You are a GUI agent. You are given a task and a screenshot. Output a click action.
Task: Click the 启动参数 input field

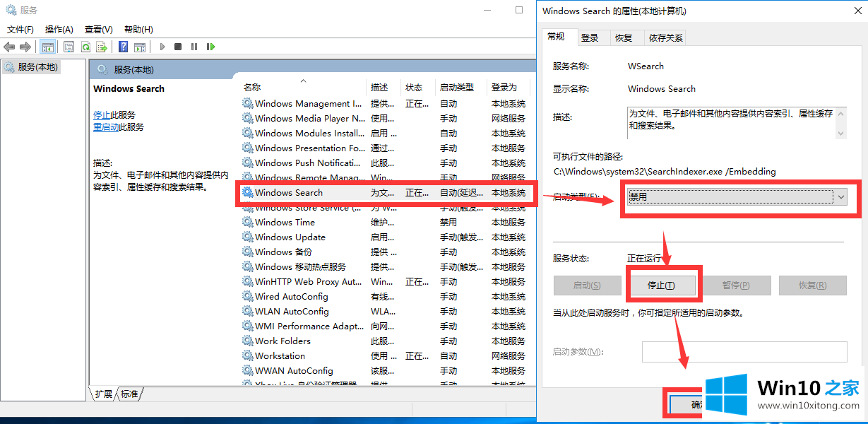point(744,352)
